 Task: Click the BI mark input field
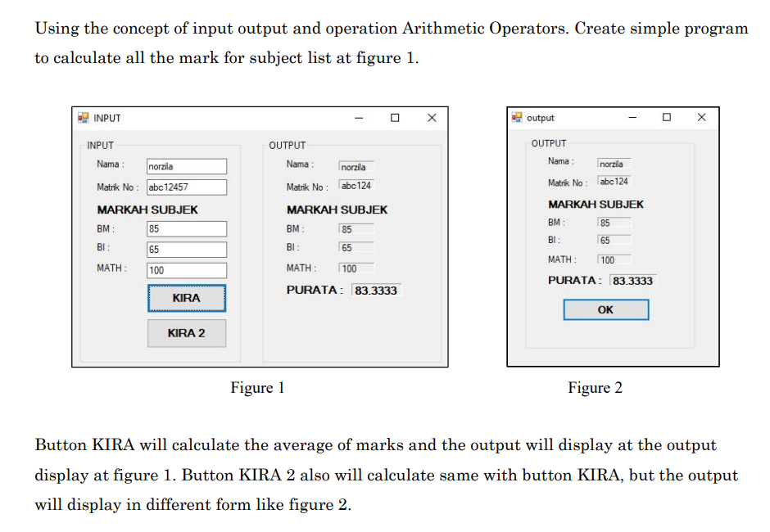coord(187,250)
